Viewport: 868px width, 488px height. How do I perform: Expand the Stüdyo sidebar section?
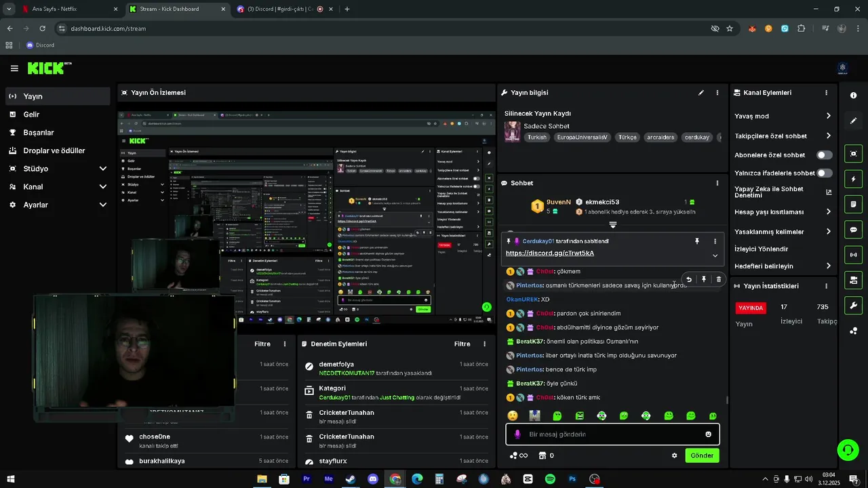(x=103, y=169)
